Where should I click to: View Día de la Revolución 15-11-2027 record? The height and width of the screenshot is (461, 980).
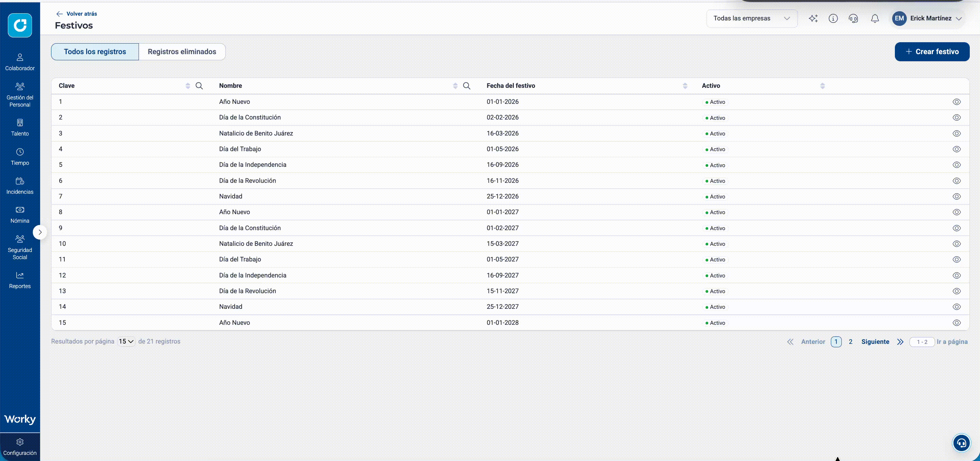tap(957, 291)
